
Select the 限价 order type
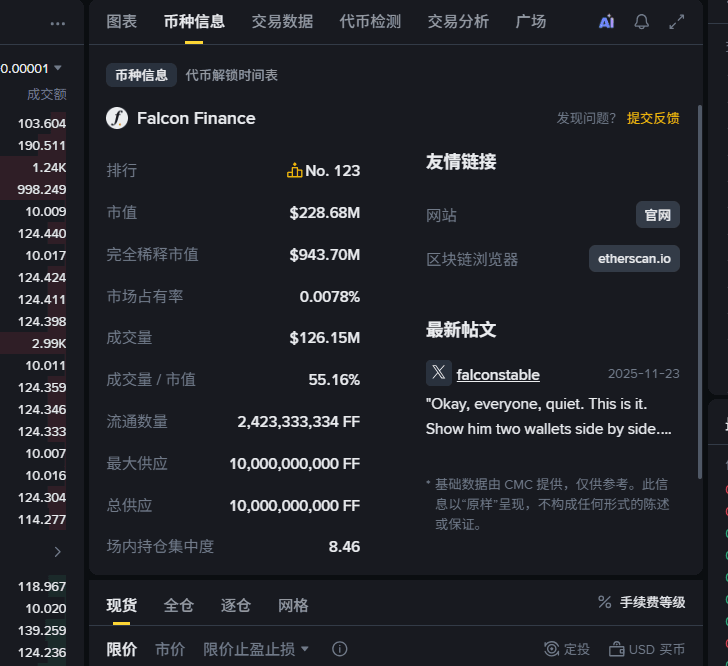(x=122, y=649)
